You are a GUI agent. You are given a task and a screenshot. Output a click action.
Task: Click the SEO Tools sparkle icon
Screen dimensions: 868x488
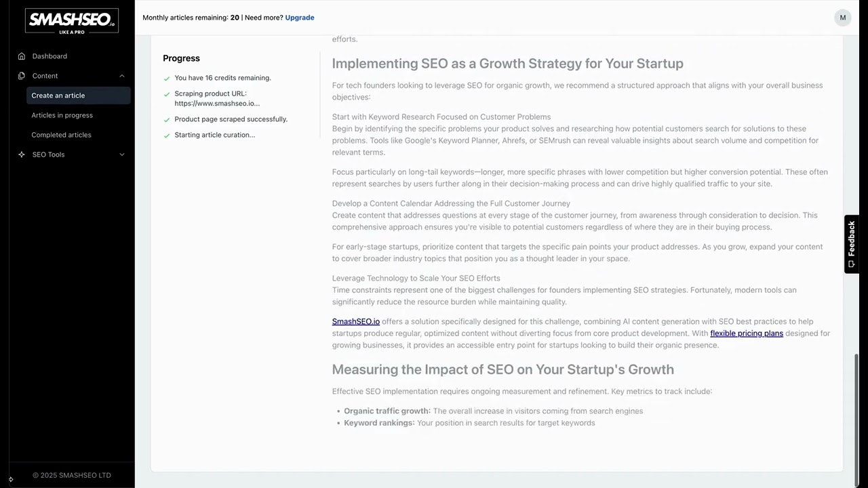22,155
